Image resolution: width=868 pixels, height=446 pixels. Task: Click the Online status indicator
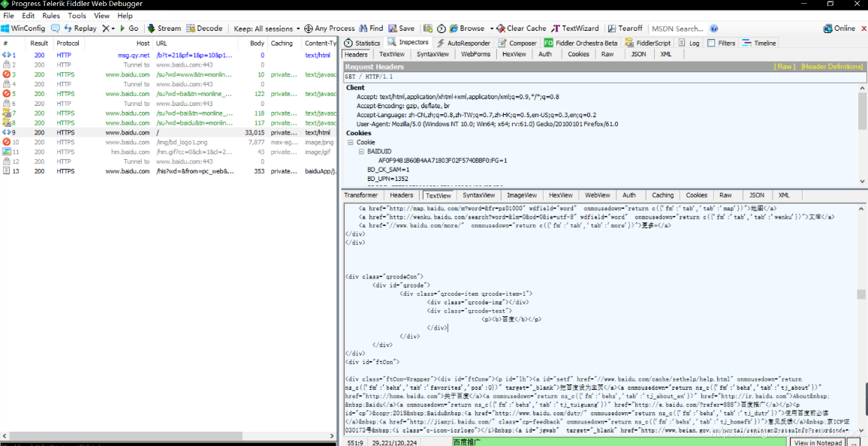839,29
